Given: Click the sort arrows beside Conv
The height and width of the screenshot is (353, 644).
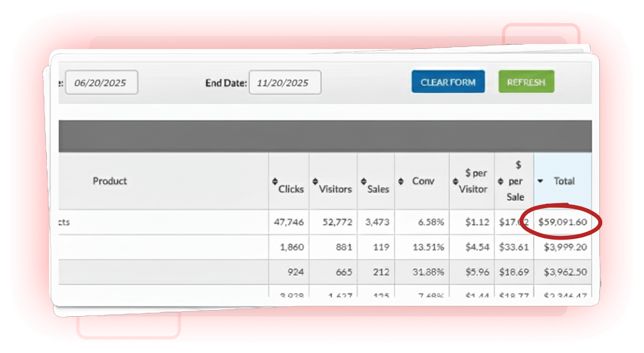Looking at the screenshot, I should coord(401,181).
